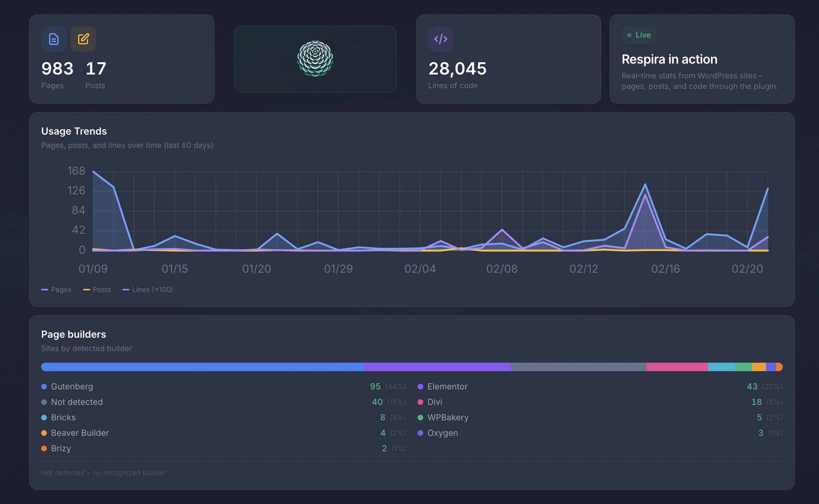This screenshot has width=819, height=504.
Task: Click the purple code brackets icon
Action: 440,39
